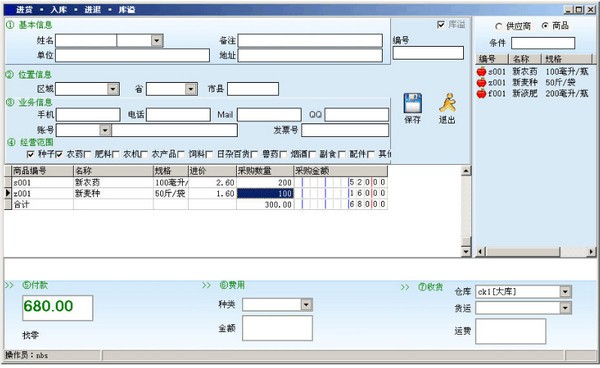Tick the 日杂百货 checkbox

coord(209,154)
